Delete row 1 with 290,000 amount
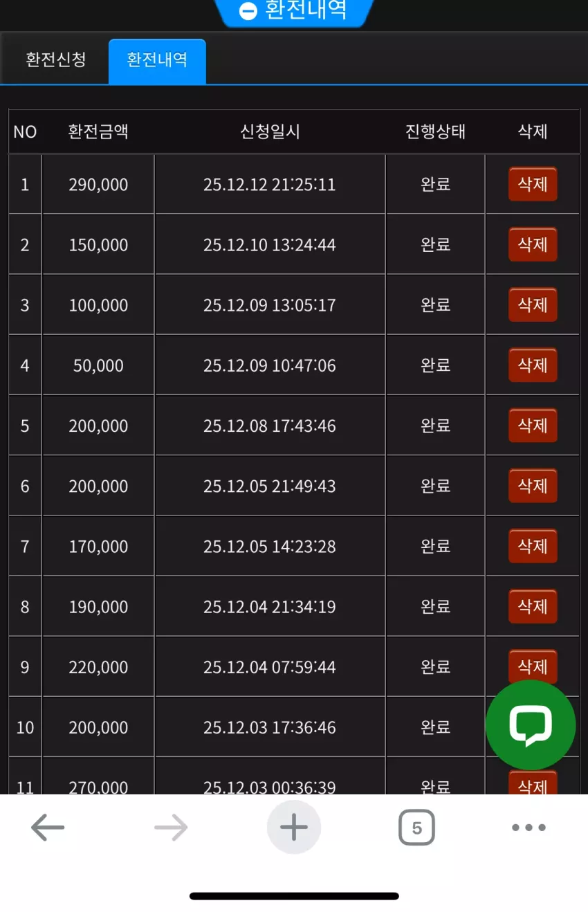 [x=533, y=184]
